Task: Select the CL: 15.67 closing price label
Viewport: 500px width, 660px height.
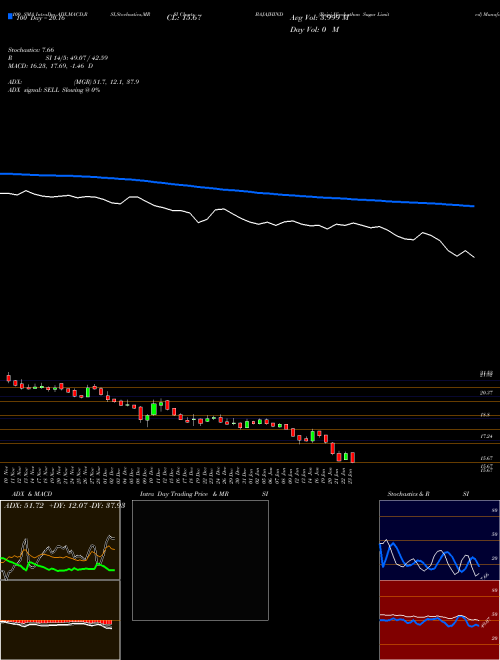Action: pyautogui.click(x=184, y=18)
